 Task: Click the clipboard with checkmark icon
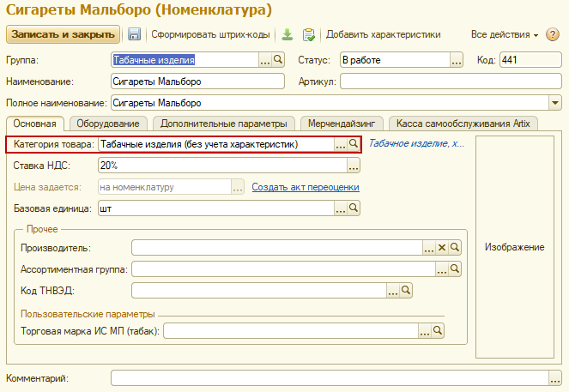308,34
